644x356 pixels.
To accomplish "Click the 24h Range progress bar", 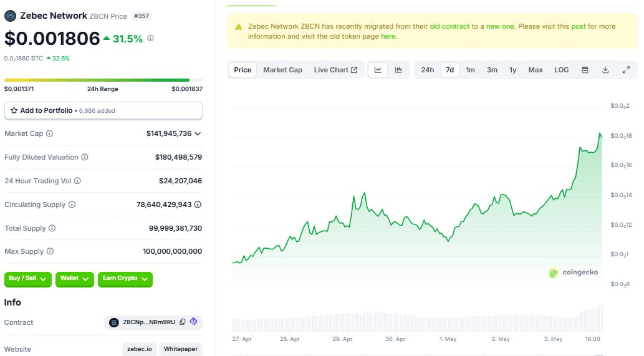I will (103, 80).
